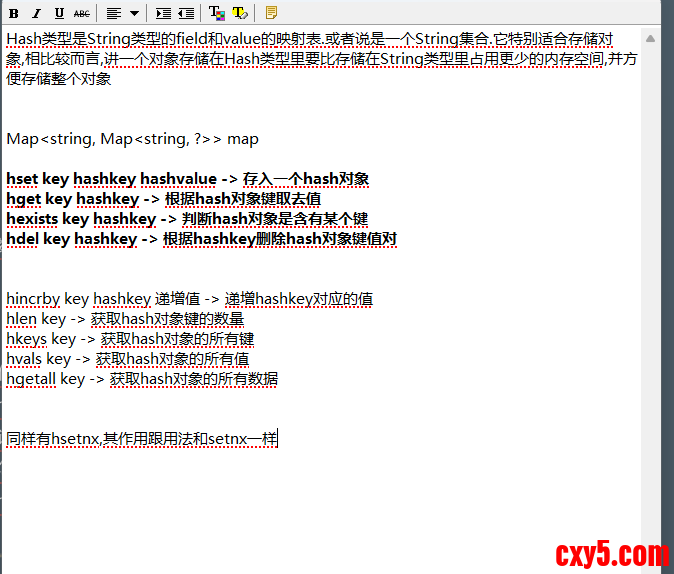Open the font color picker
Image resolution: width=674 pixels, height=574 pixels.
pyautogui.click(x=217, y=13)
